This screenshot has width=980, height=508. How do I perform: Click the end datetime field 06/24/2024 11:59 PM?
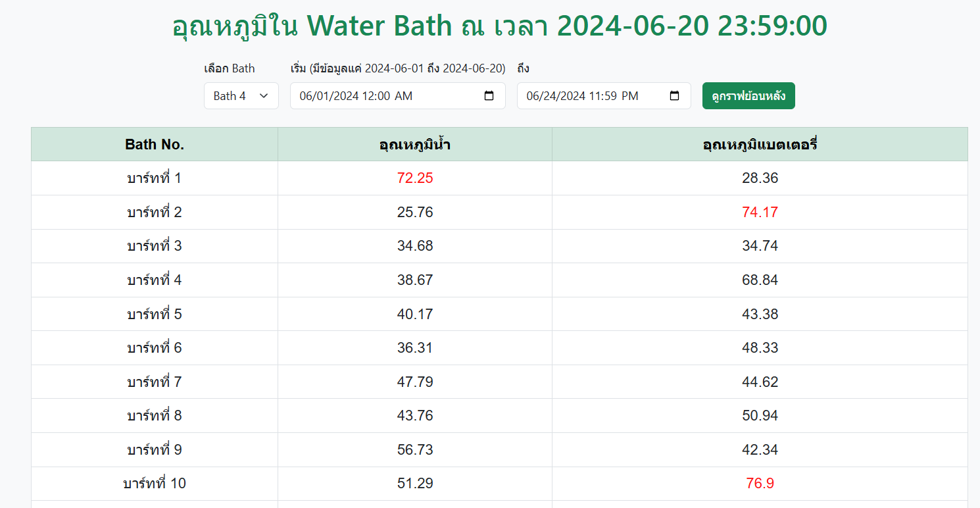[604, 96]
